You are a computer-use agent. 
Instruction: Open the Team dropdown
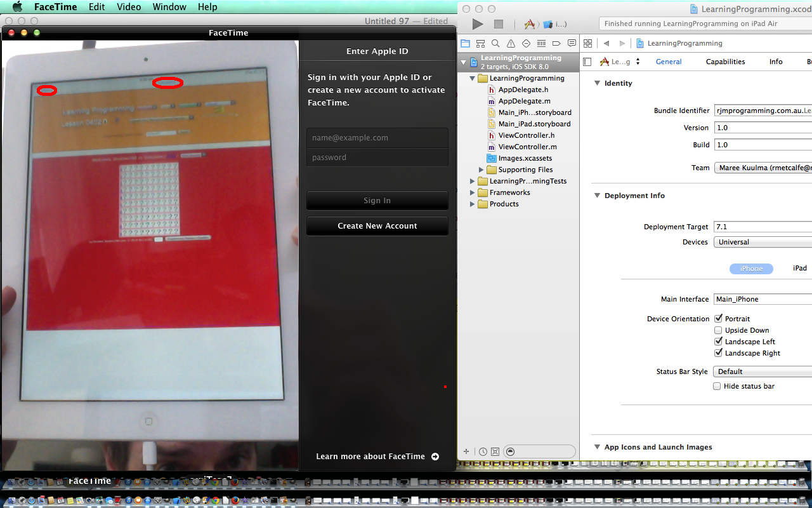pos(763,168)
